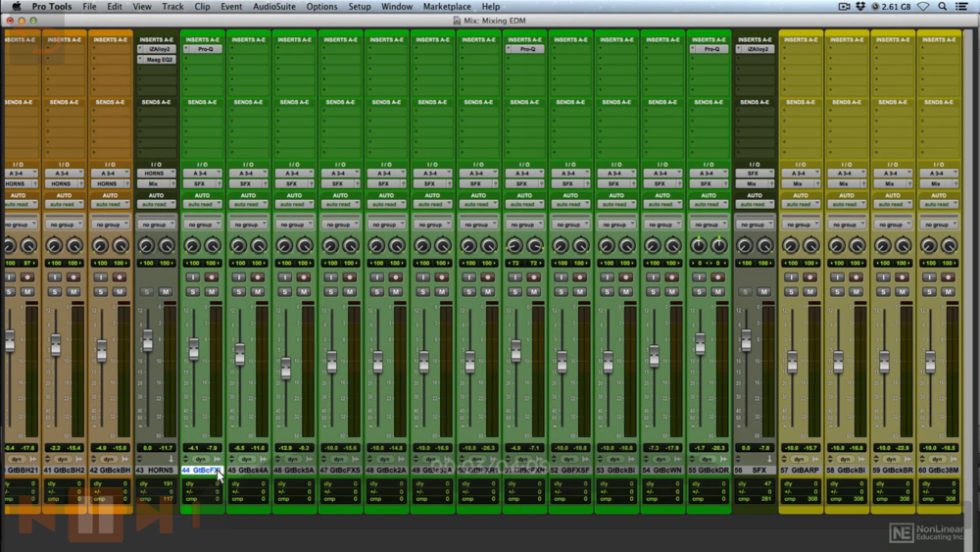Click the down-arrow icon on 43 HORNS track
This screenshot has height=552, width=980.
(x=171, y=459)
